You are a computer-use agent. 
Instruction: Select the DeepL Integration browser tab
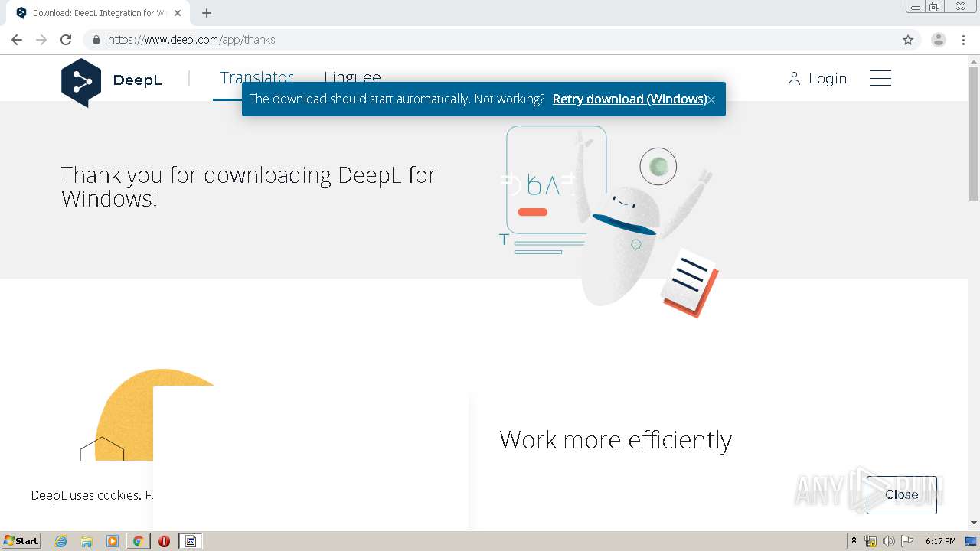coord(98,13)
